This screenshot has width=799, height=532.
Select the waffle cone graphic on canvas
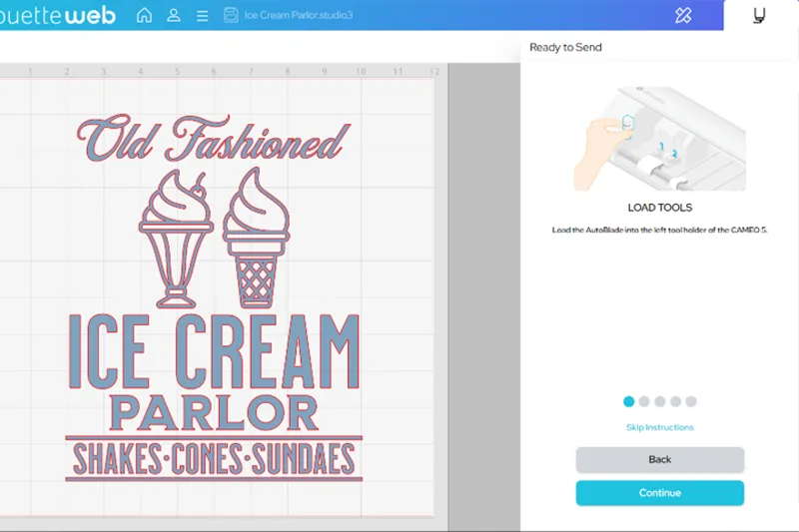click(255, 238)
